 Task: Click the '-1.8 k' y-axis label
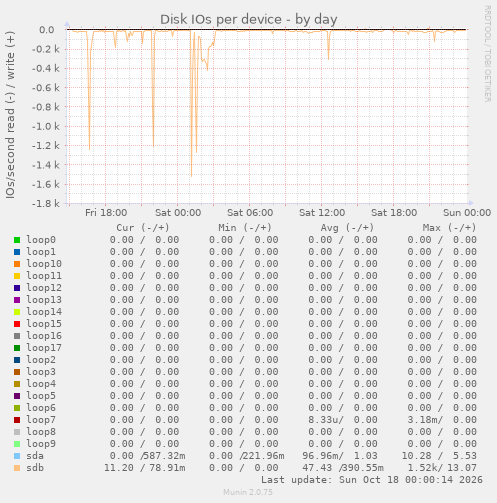pyautogui.click(x=46, y=203)
